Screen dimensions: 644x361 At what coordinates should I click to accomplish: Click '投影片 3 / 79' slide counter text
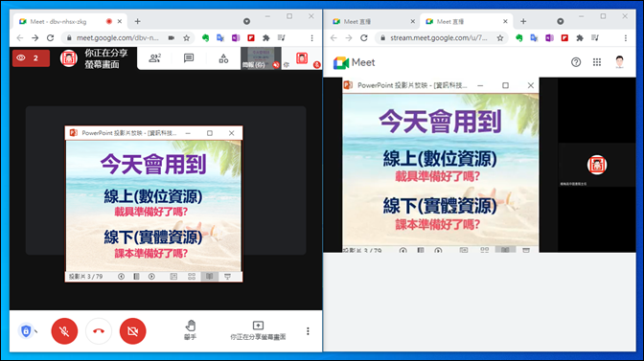[86, 277]
